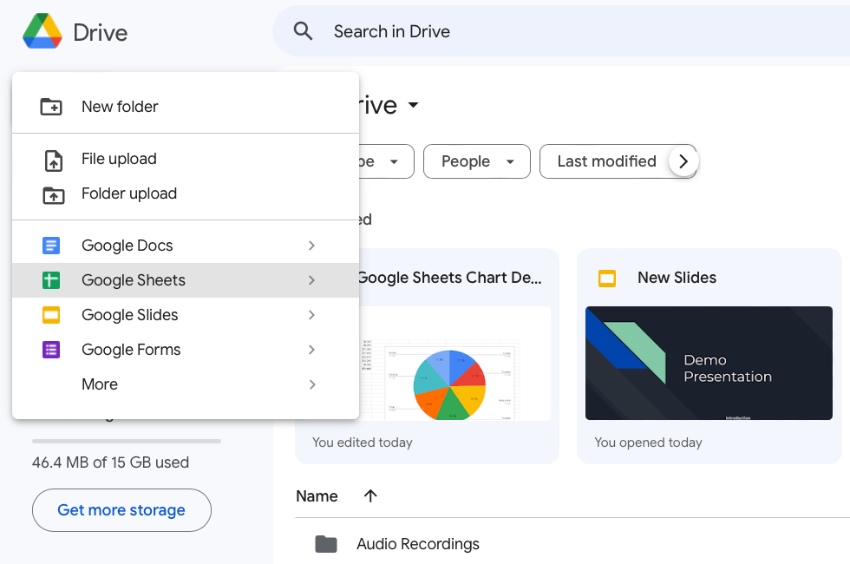
Task: Click the 46.4 MB of 15 GB used text
Action: pyautogui.click(x=111, y=463)
